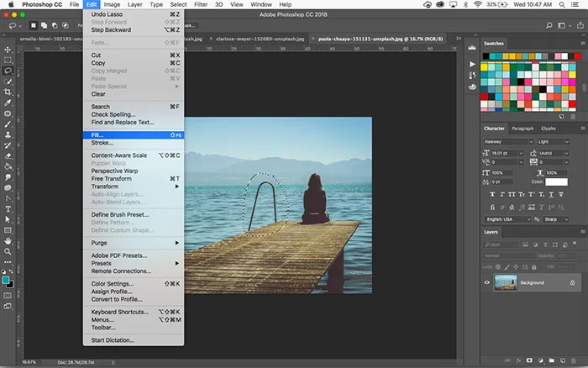Toggle Lock transparent pixels in Layers
588x368 pixels.
[x=498, y=267]
